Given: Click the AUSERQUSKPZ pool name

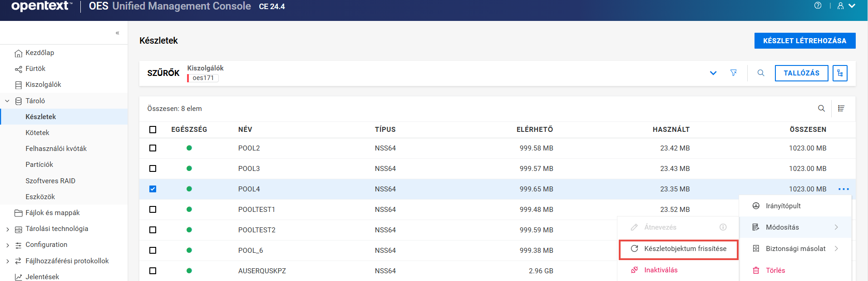Looking at the screenshot, I should coord(262,271).
